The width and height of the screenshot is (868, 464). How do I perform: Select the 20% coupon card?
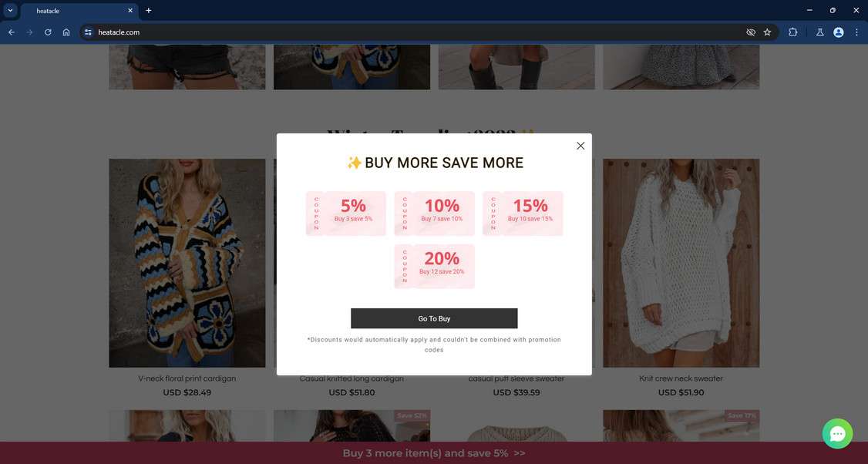[x=435, y=267]
